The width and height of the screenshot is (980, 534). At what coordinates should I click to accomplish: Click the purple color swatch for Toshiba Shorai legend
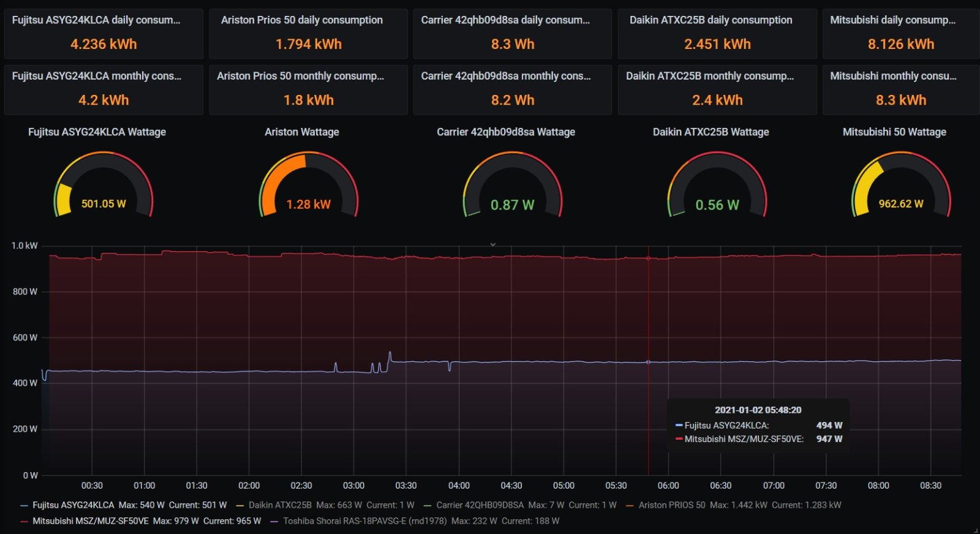[274, 522]
